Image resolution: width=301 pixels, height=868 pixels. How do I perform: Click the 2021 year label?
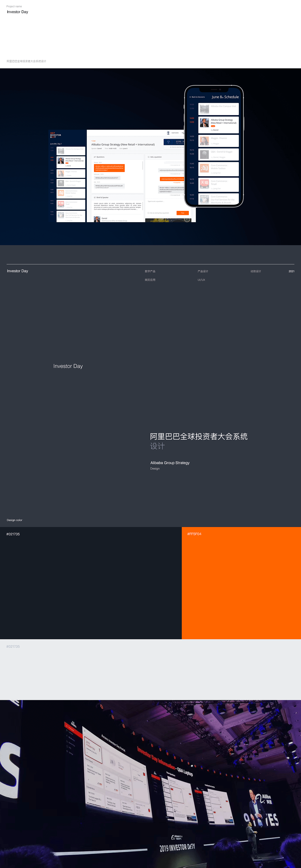point(292,271)
